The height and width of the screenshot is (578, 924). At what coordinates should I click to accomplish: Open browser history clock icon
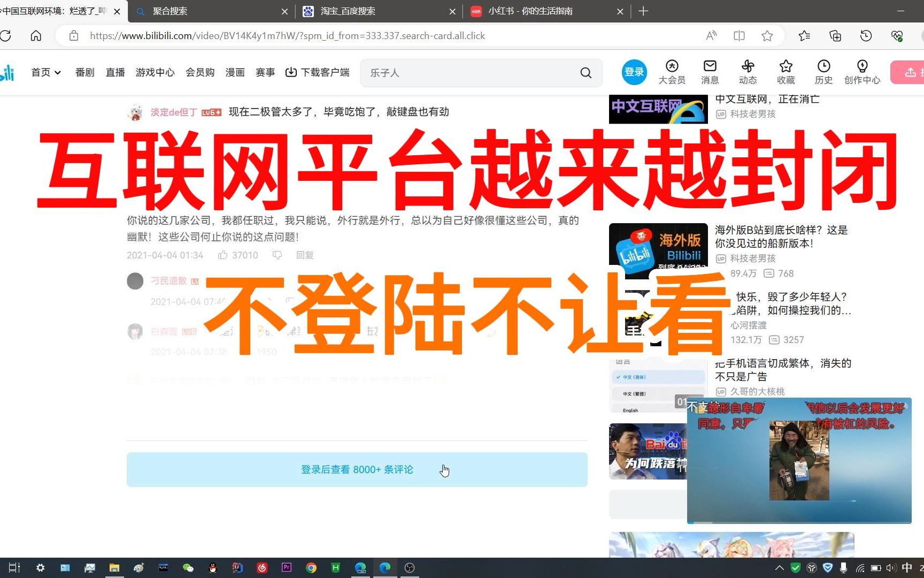point(866,36)
